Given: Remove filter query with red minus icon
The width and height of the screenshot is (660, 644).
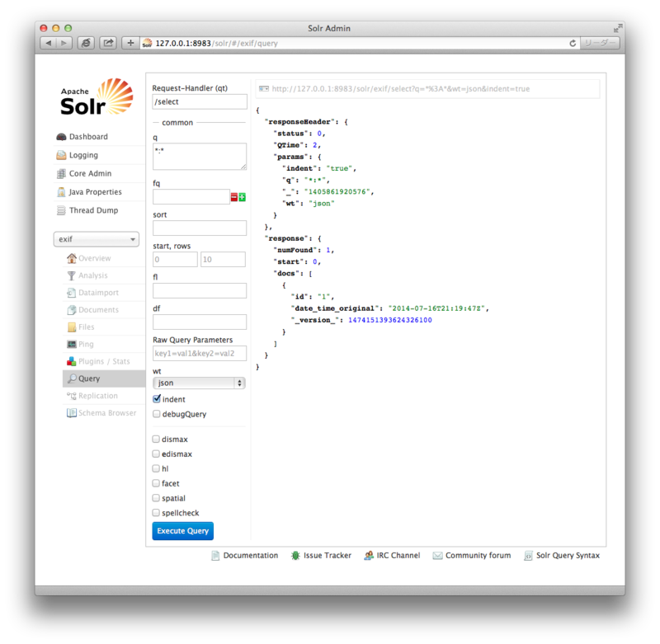Looking at the screenshot, I should [234, 197].
